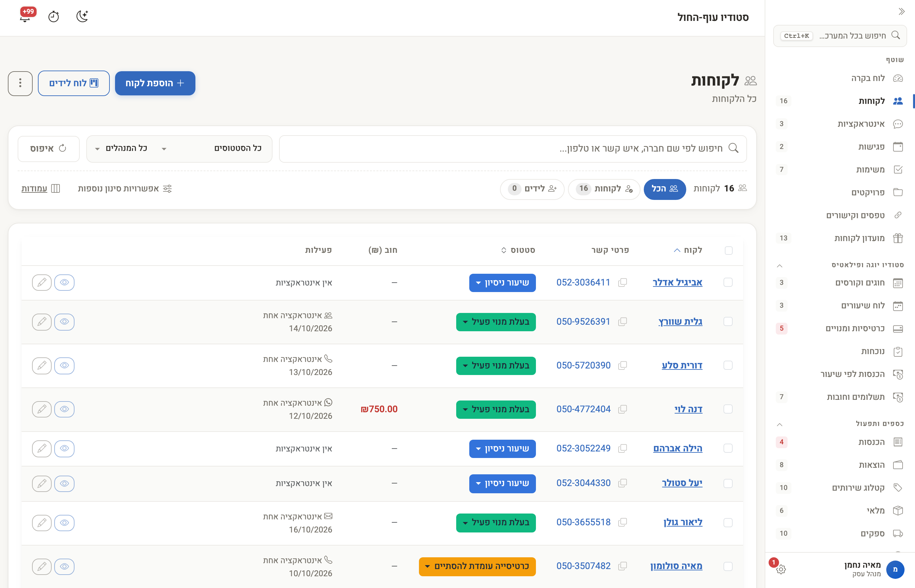Image resolution: width=915 pixels, height=588 pixels.
Task: Open settings gear next to מאיה נחמן
Action: click(781, 569)
